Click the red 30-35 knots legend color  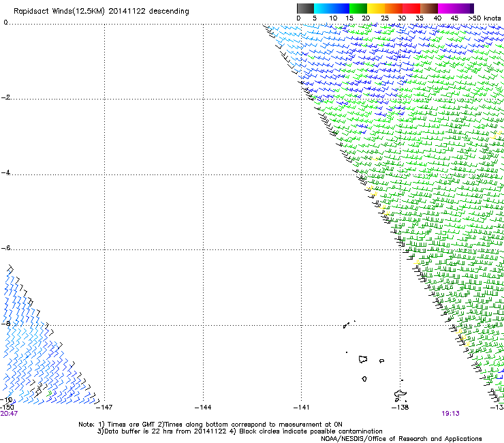(411, 8)
